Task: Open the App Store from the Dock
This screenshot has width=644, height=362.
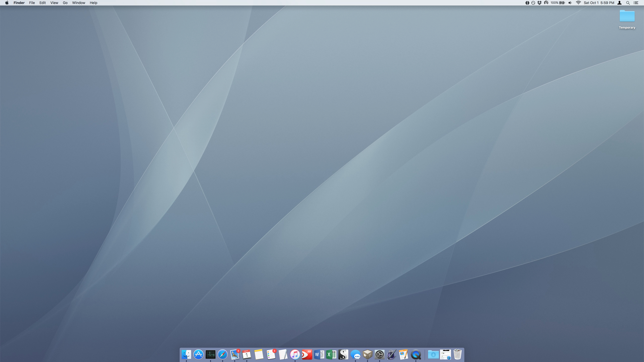Action: [198, 354]
